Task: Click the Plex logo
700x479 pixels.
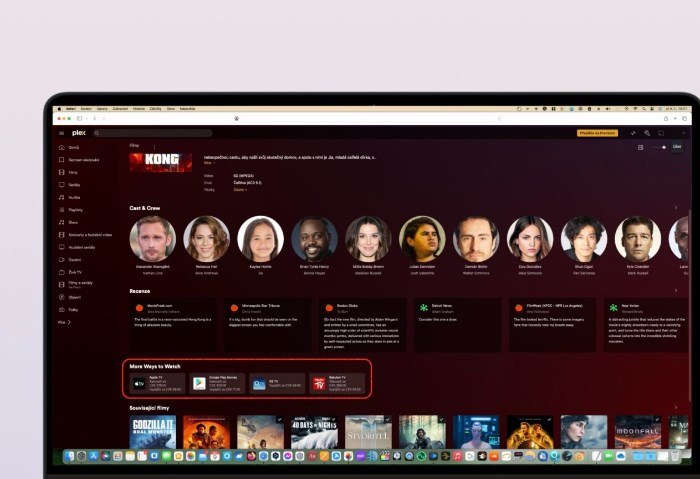Action: pyautogui.click(x=79, y=133)
